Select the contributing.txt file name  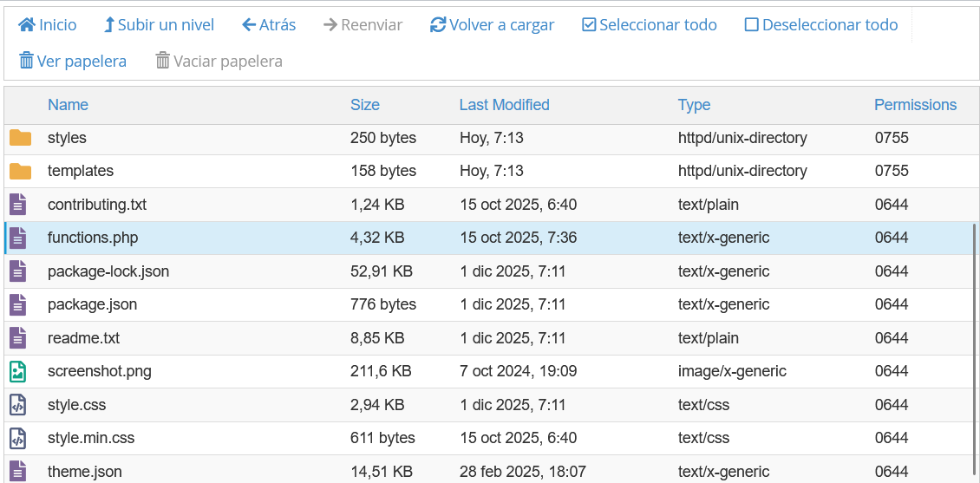pyautogui.click(x=97, y=205)
